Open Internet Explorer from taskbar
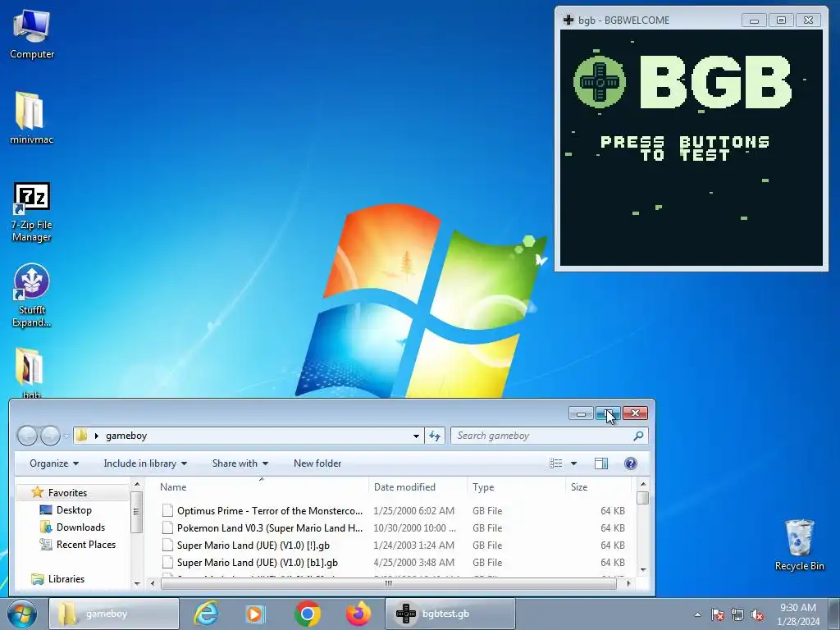This screenshot has height=630, width=840. 206,614
